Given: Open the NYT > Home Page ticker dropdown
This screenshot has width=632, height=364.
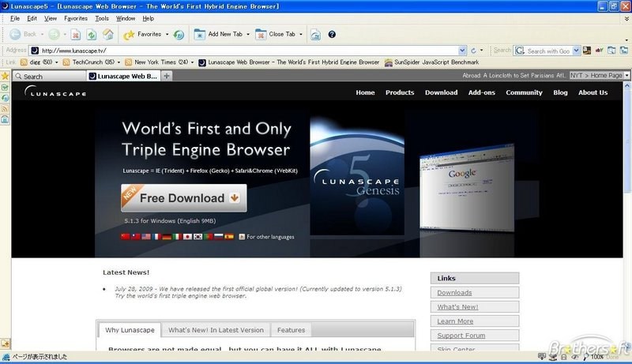Looking at the screenshot, I should pyautogui.click(x=627, y=75).
